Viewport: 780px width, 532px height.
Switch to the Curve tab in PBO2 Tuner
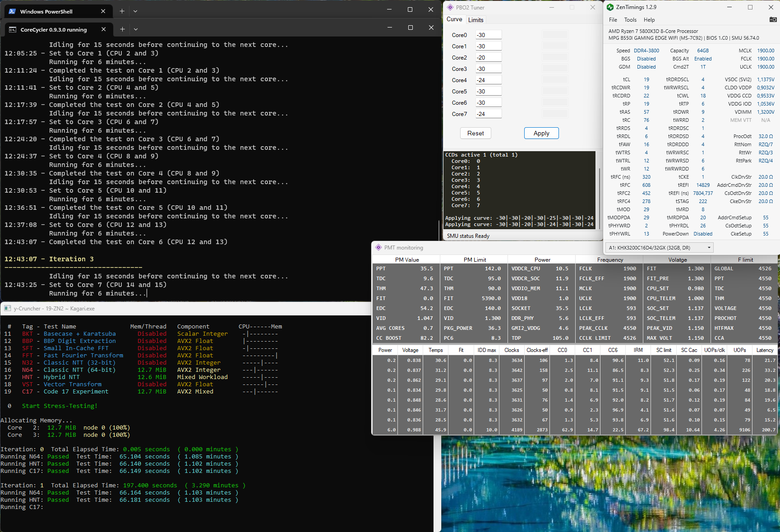coord(454,19)
